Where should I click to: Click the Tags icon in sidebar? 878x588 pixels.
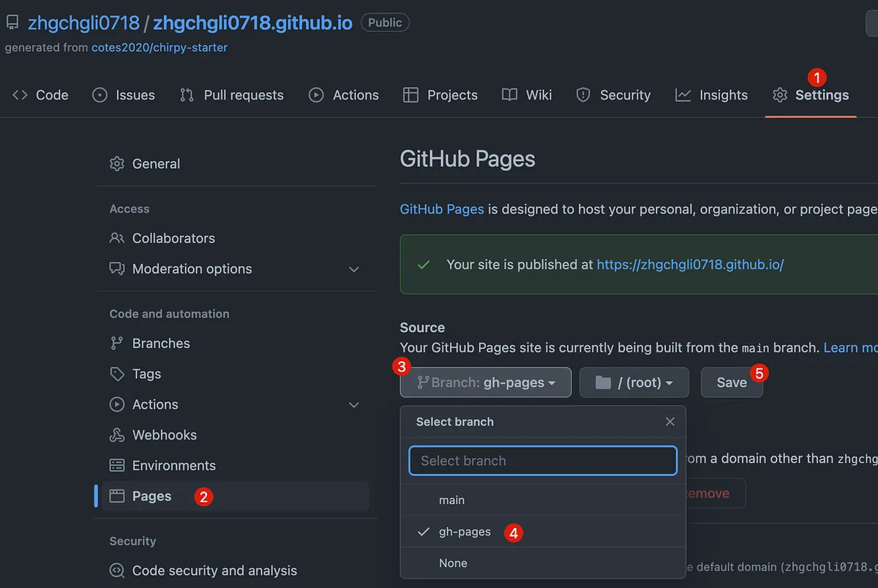(x=117, y=374)
